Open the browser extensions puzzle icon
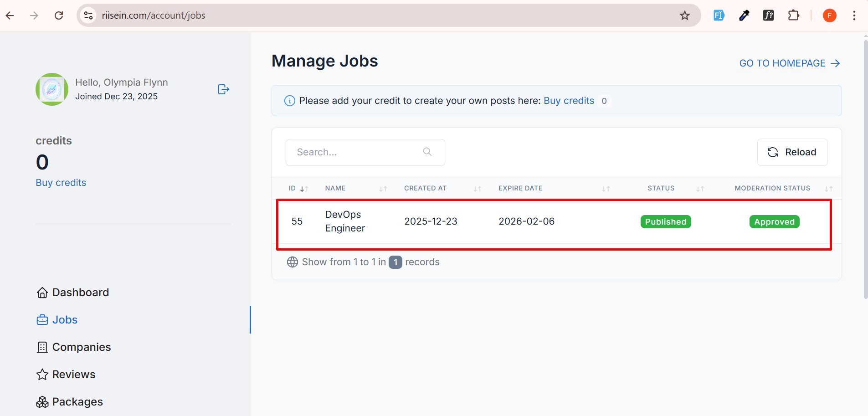868x416 pixels. [793, 15]
